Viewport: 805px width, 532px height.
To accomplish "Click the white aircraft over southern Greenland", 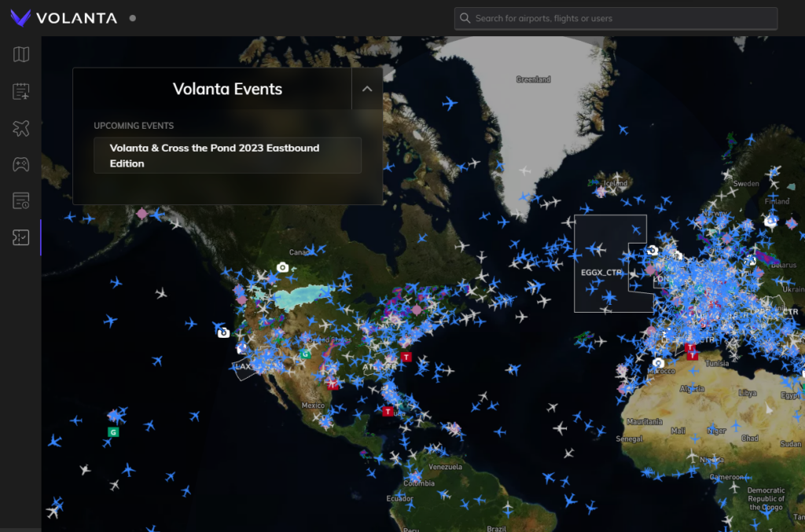I will (524, 171).
